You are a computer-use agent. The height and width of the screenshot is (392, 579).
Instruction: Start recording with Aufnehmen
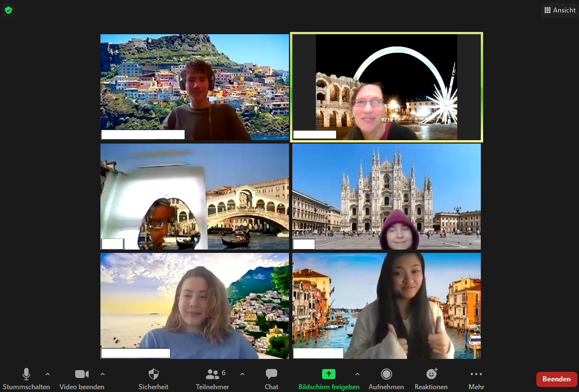pos(386,379)
